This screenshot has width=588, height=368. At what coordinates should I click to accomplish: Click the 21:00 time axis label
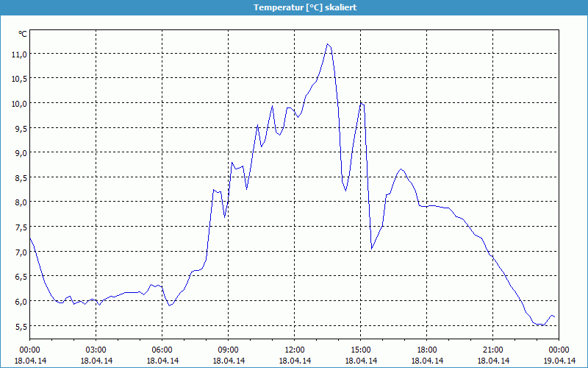492,350
